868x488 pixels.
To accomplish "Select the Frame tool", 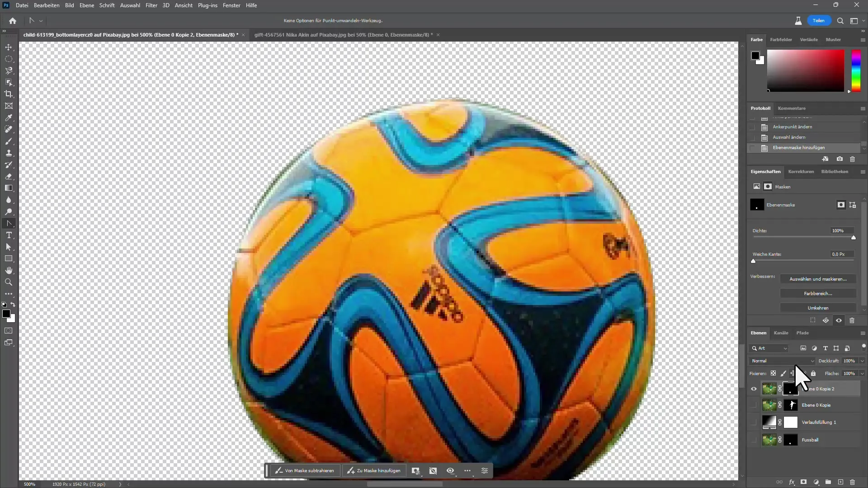I will [9, 106].
